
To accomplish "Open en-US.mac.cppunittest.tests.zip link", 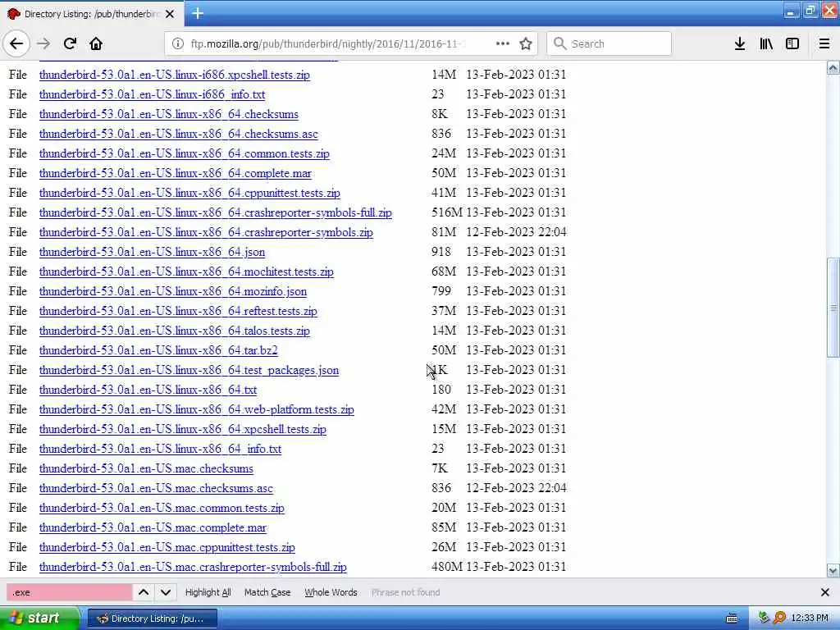I will [x=167, y=547].
